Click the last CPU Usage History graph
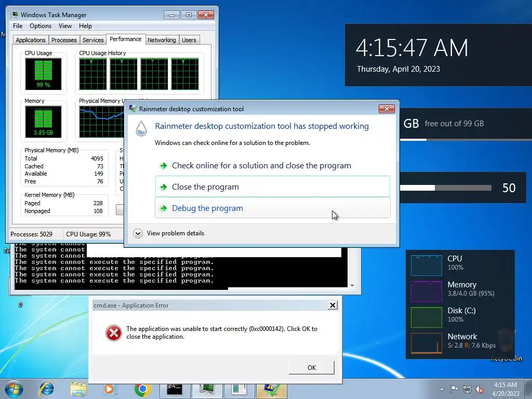532x399 pixels. click(x=185, y=74)
